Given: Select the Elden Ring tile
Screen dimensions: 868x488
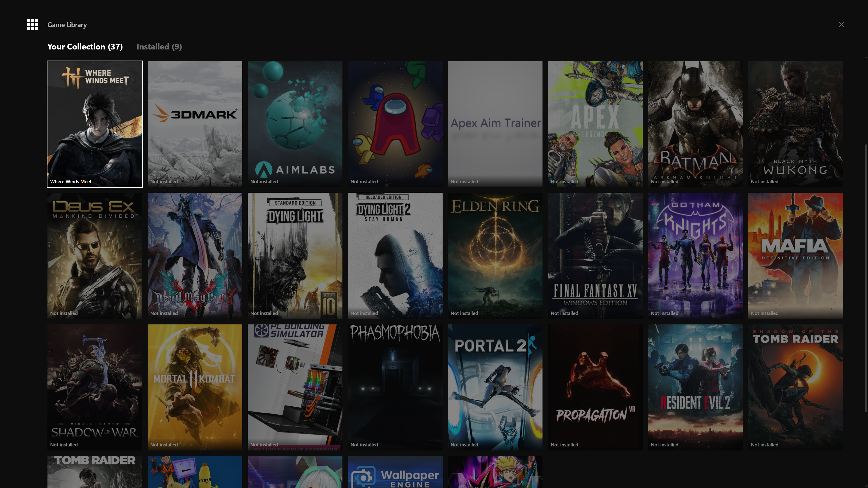Looking at the screenshot, I should pos(495,256).
